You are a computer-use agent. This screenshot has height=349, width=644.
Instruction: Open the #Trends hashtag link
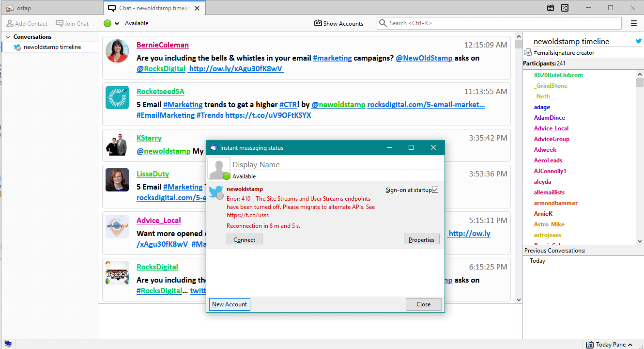click(x=210, y=115)
